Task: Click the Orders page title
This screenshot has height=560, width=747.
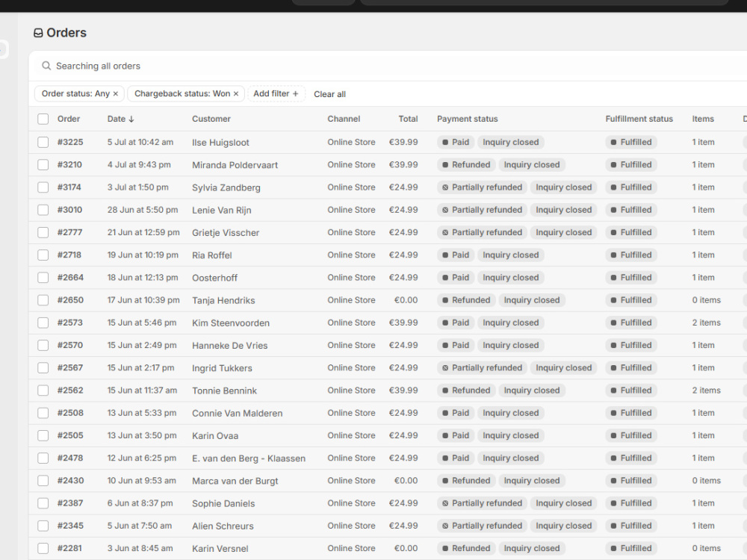Action: (x=66, y=33)
